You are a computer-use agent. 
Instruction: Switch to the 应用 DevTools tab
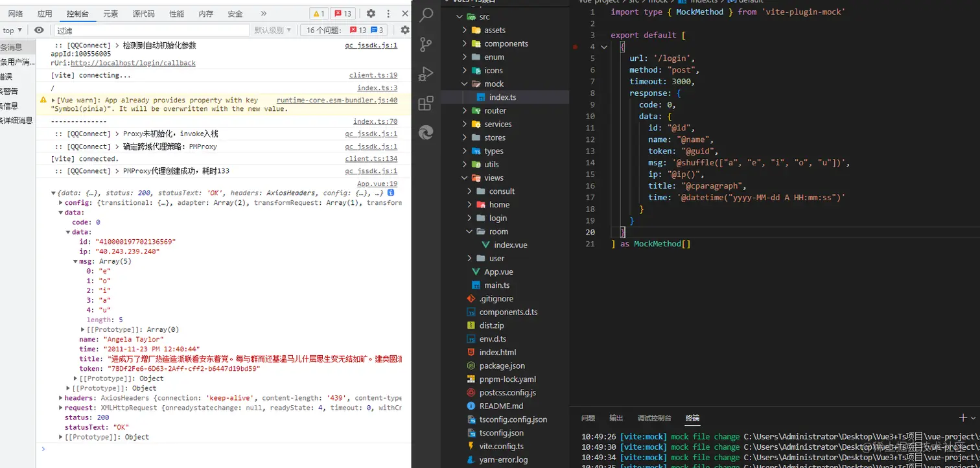click(x=45, y=14)
